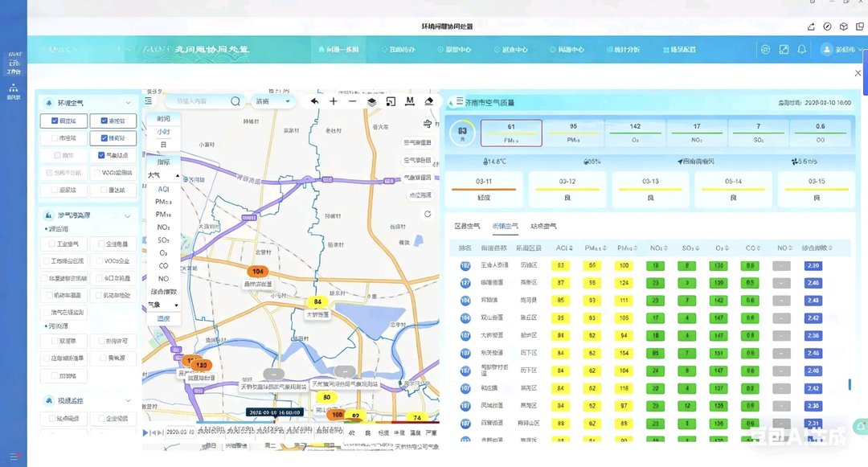Collapse the 环境空气 panel chevron
868x467 pixels.
128,103
